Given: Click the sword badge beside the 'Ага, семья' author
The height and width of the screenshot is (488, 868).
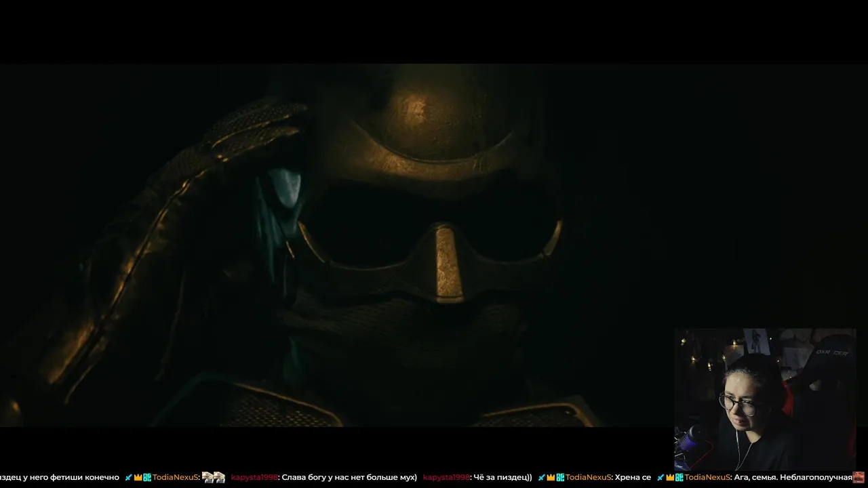Looking at the screenshot, I should pyautogui.click(x=661, y=477).
